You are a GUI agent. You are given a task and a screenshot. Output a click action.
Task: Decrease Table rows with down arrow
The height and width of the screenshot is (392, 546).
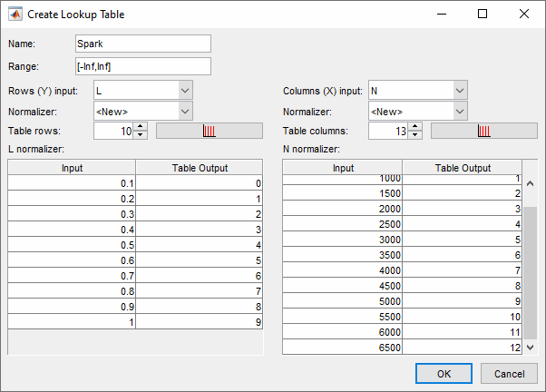pyautogui.click(x=141, y=135)
